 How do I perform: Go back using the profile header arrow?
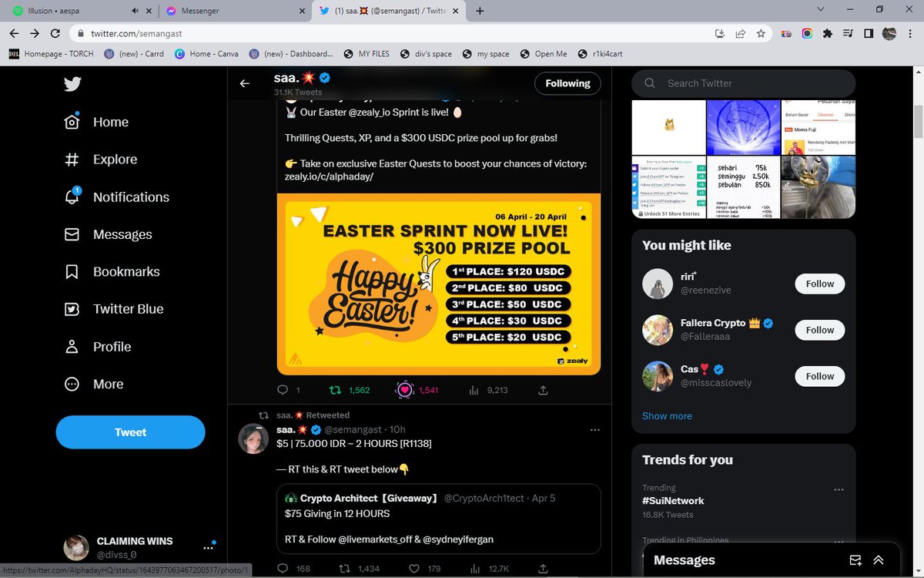[x=245, y=83]
